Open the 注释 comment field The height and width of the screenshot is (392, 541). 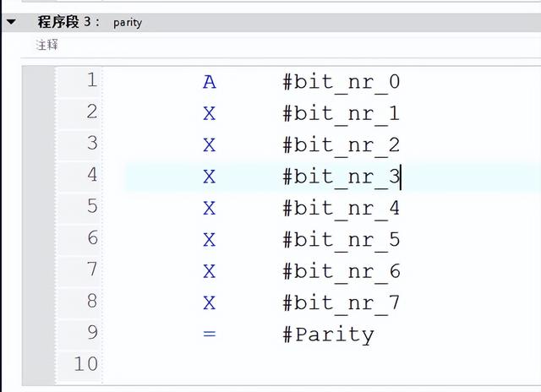(x=47, y=45)
